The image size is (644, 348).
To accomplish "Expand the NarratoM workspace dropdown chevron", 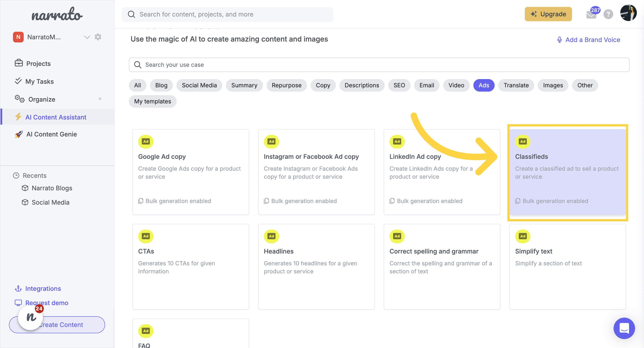I will pyautogui.click(x=87, y=37).
